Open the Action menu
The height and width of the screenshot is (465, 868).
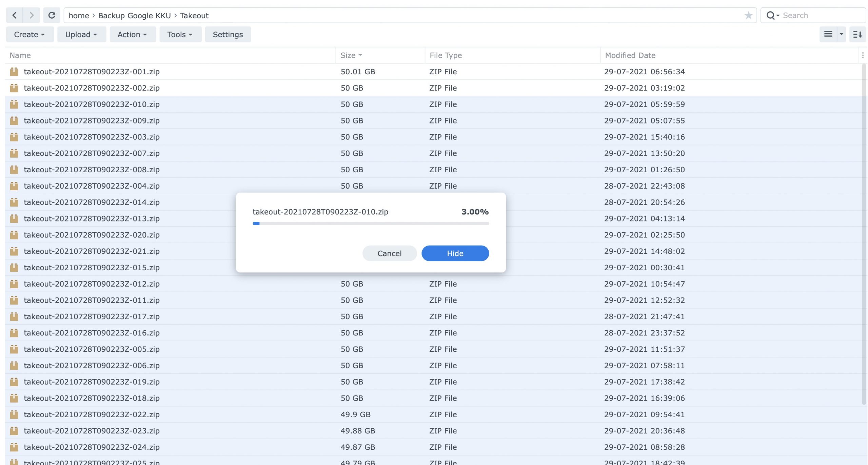coord(132,35)
